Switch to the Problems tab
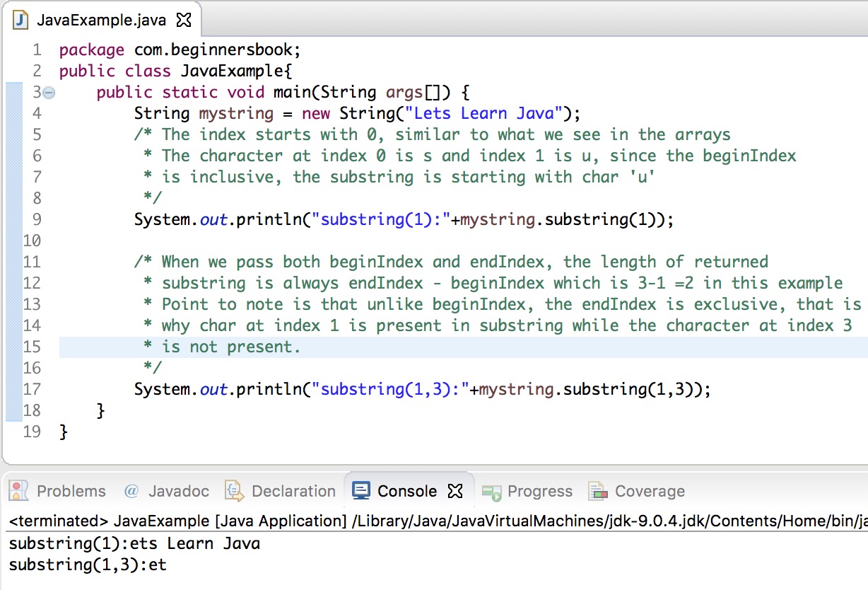The width and height of the screenshot is (868, 590). pyautogui.click(x=71, y=490)
